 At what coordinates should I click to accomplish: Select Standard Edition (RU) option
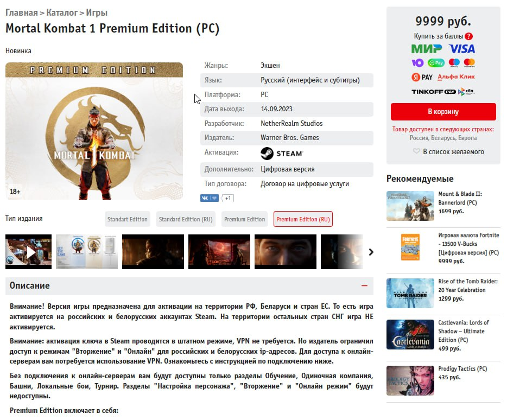(186, 219)
